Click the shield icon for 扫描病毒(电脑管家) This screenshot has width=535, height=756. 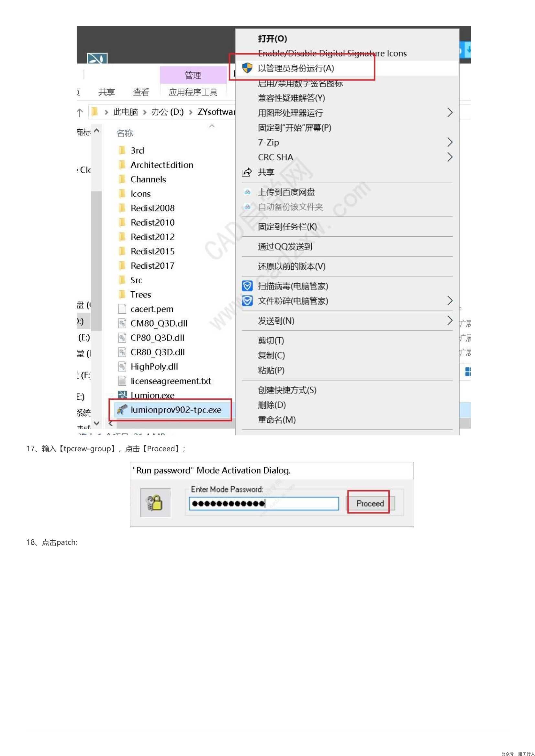click(247, 286)
